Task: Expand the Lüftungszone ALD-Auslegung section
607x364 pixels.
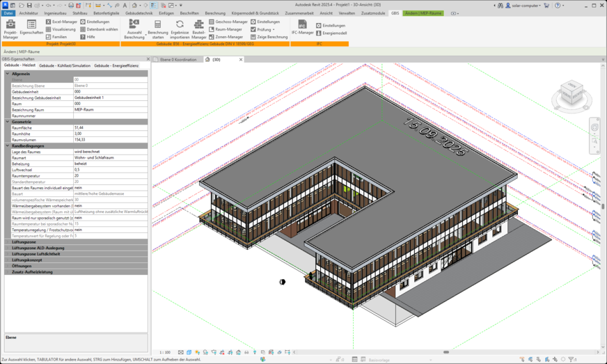Action: tap(8, 248)
